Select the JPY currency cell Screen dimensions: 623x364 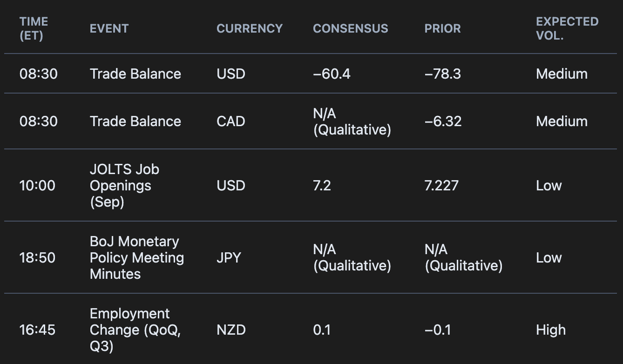229,258
